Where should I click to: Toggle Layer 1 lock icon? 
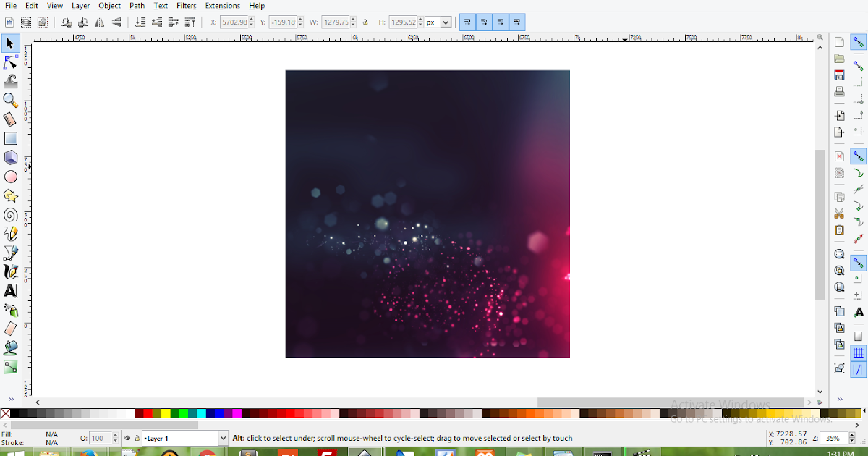[x=137, y=438]
